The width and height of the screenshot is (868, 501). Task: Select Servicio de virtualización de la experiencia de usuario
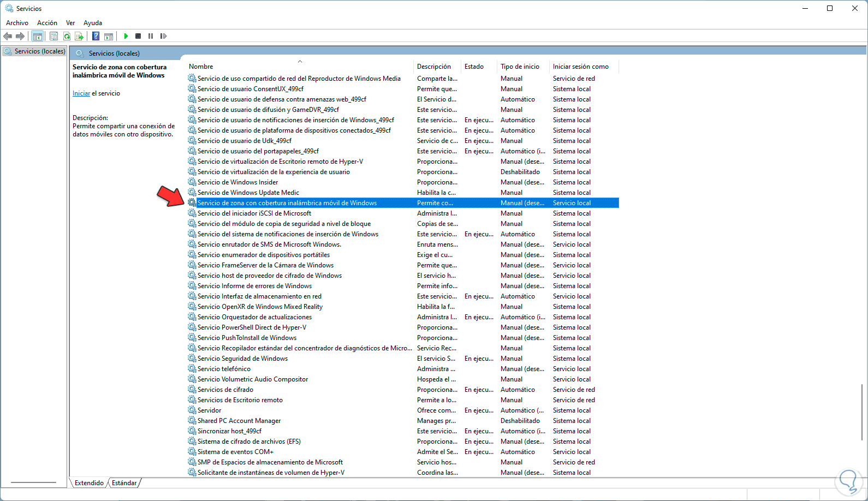tap(403, 172)
